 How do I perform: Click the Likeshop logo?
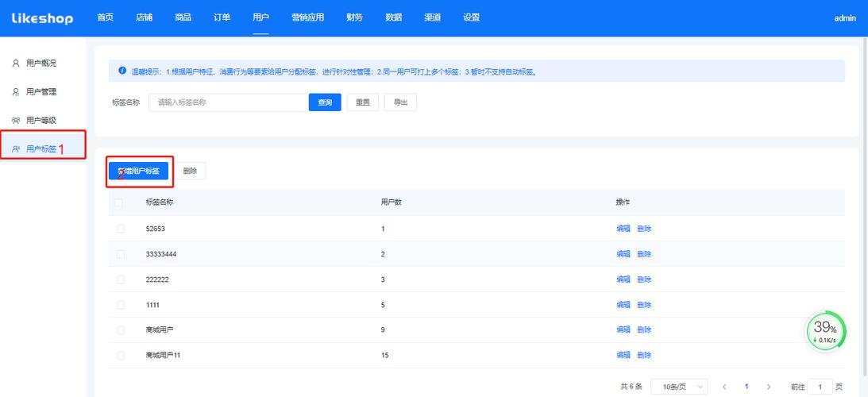(42, 17)
